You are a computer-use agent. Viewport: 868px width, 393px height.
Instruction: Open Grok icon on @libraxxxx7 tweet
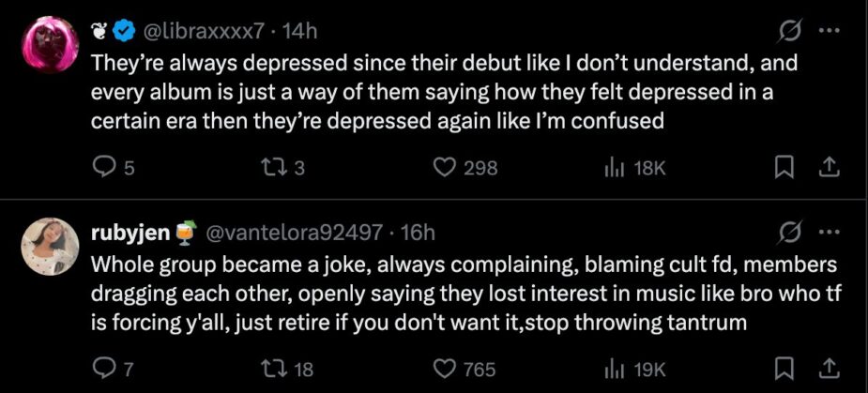pos(789,31)
